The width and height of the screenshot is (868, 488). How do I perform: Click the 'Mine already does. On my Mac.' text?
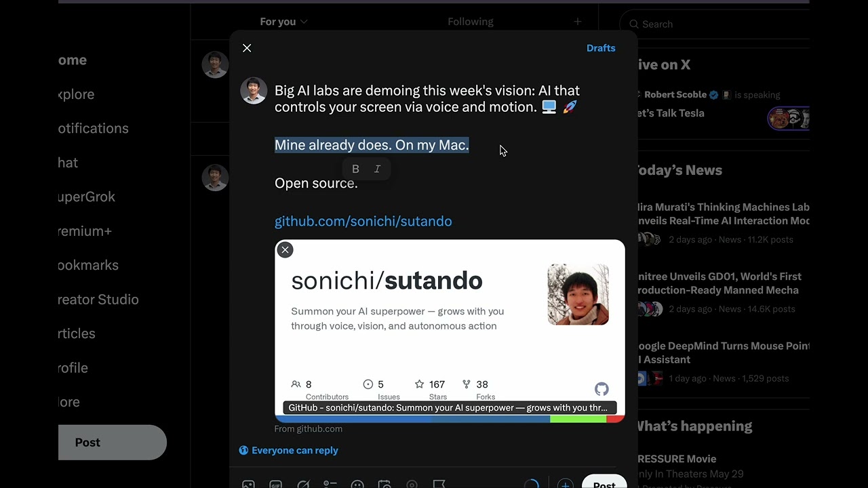372,145
